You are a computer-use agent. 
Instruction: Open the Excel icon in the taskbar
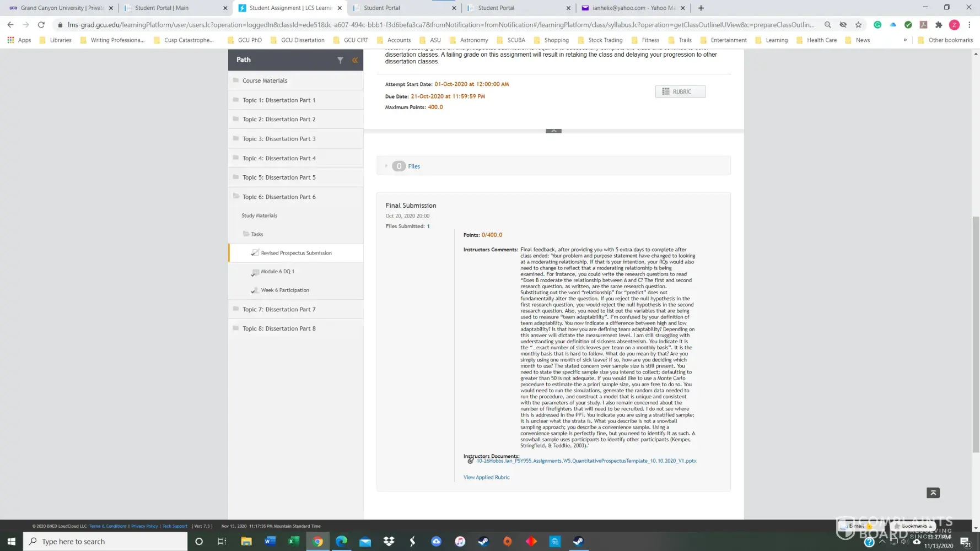pos(293,541)
